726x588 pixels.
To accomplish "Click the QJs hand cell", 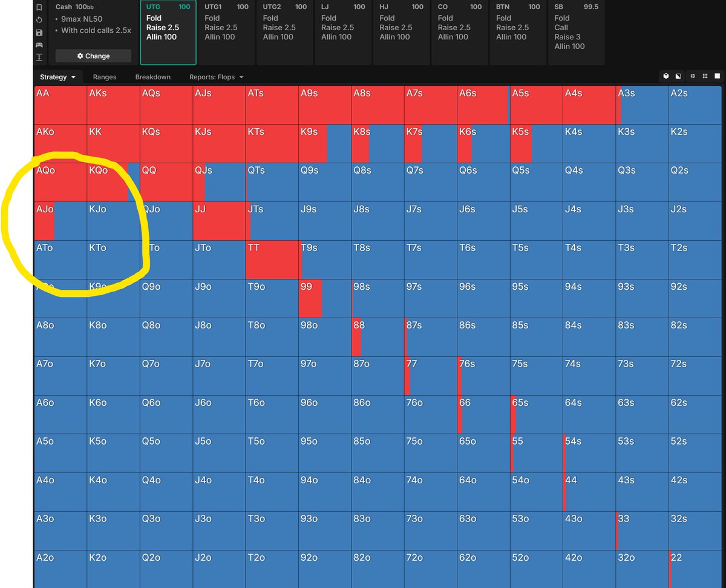I will point(219,183).
